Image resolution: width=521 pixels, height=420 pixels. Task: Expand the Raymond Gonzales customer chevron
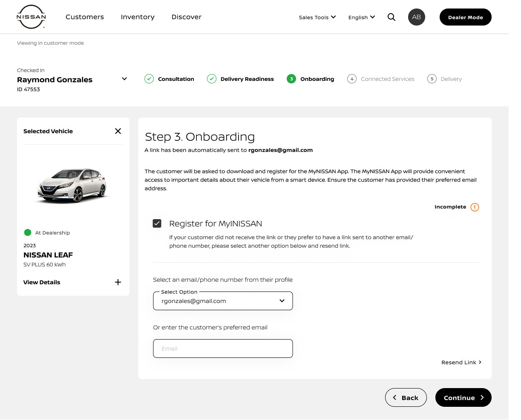click(124, 79)
